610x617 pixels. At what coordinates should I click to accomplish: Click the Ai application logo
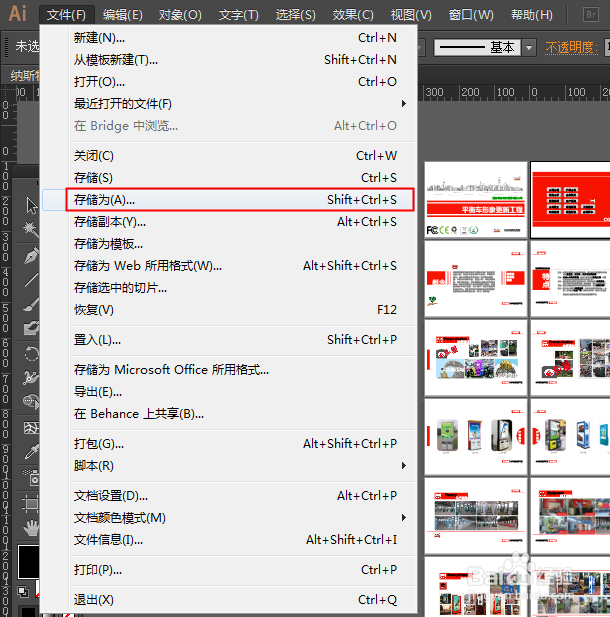(18, 14)
